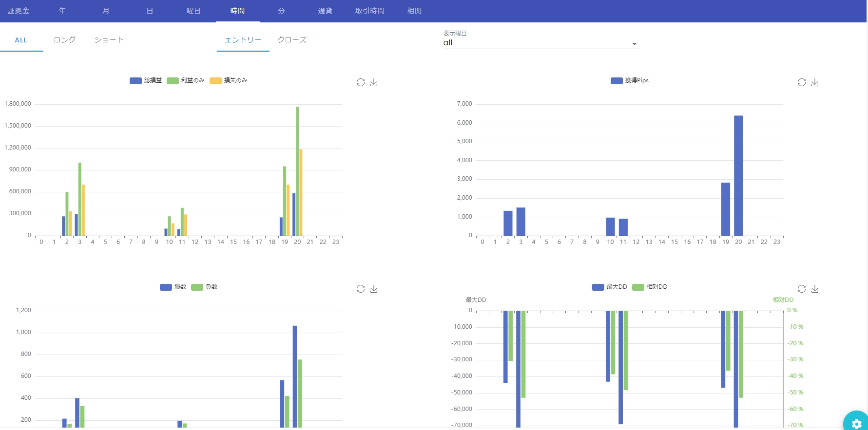Open the settings gear button
This screenshot has width=868, height=430.
[x=856, y=424]
